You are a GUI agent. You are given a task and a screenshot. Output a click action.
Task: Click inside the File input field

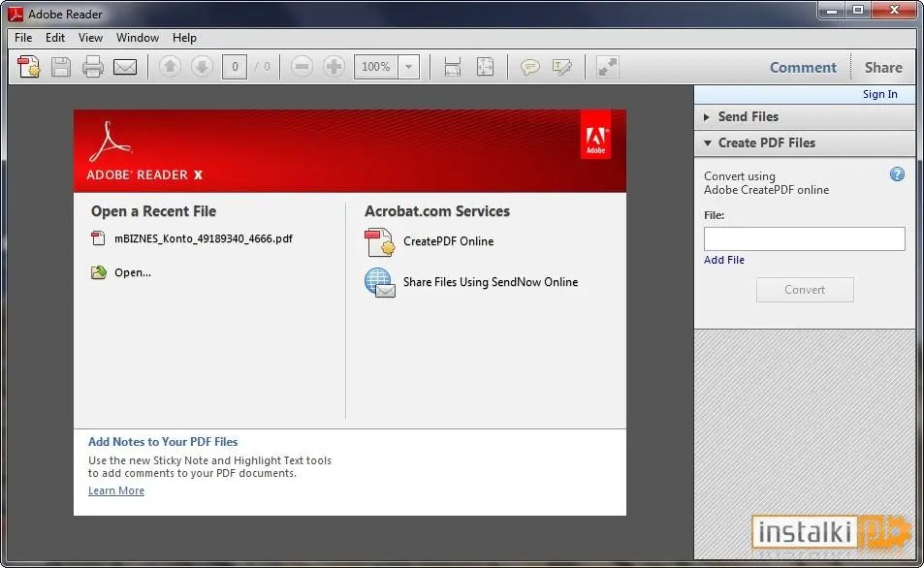click(x=805, y=238)
